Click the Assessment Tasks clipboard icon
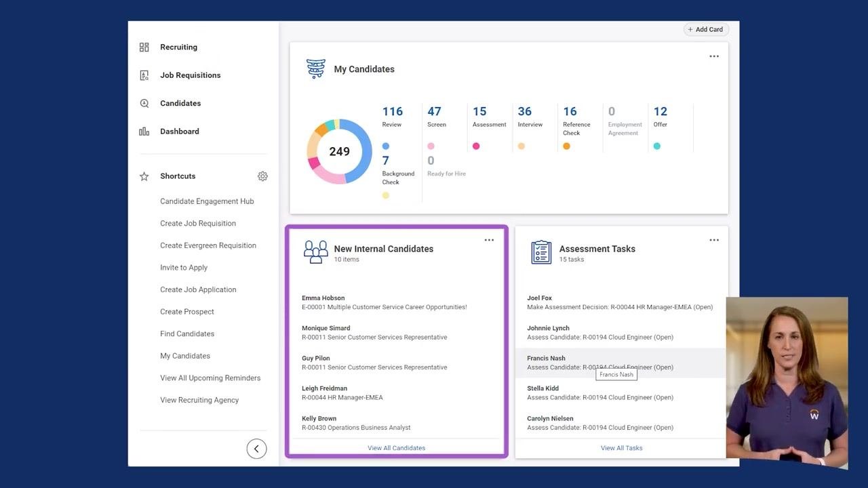The image size is (868, 488). click(541, 251)
